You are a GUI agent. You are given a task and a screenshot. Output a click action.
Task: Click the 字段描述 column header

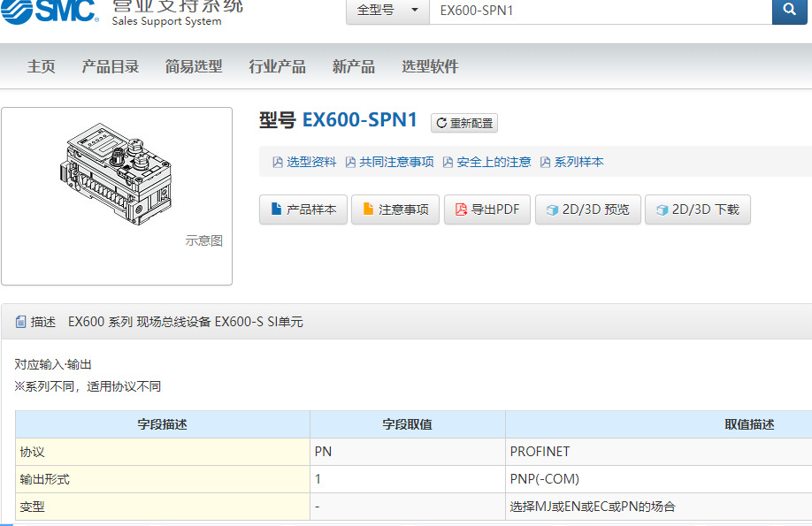(163, 424)
